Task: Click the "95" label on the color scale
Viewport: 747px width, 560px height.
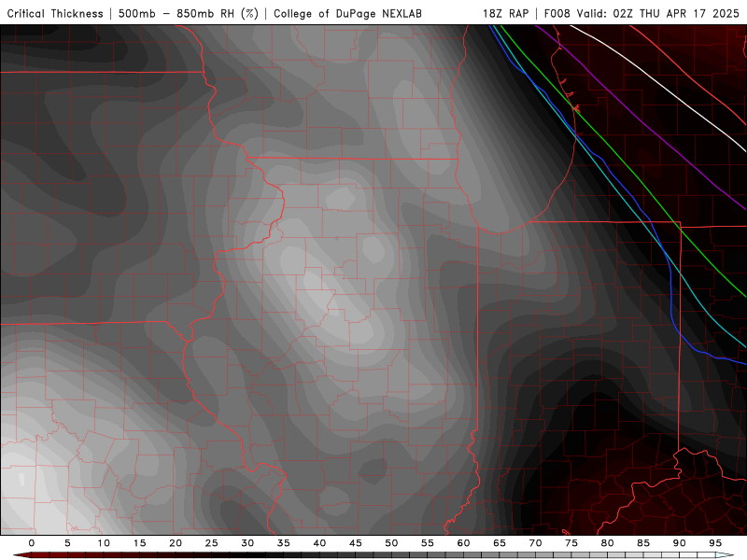Action: point(715,543)
